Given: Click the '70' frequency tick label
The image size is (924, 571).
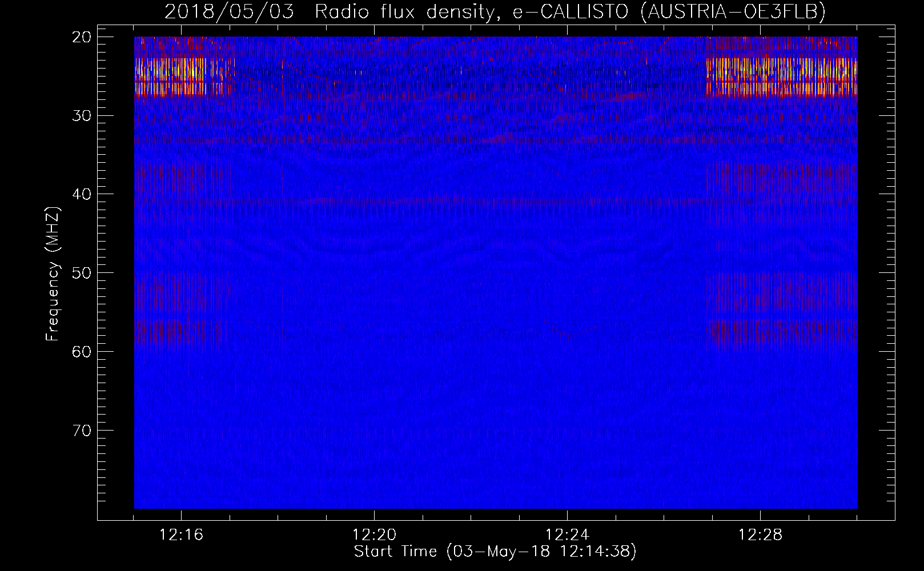Looking at the screenshot, I should [x=82, y=430].
